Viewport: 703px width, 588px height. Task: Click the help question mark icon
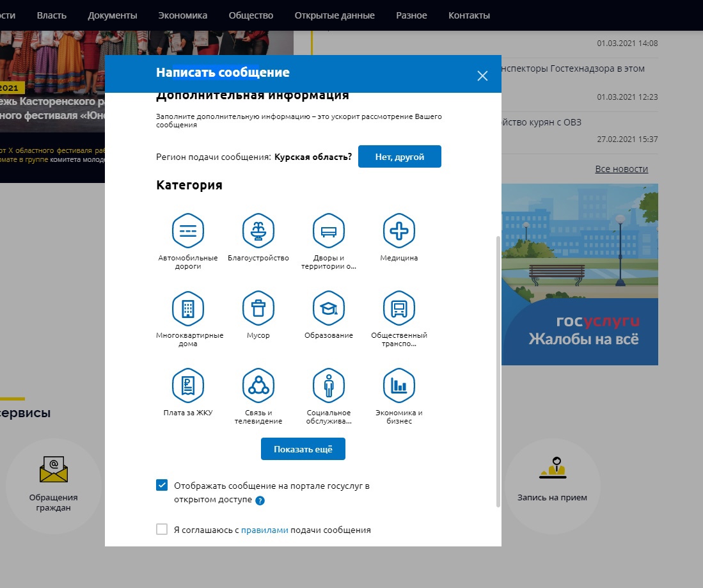pos(260,500)
